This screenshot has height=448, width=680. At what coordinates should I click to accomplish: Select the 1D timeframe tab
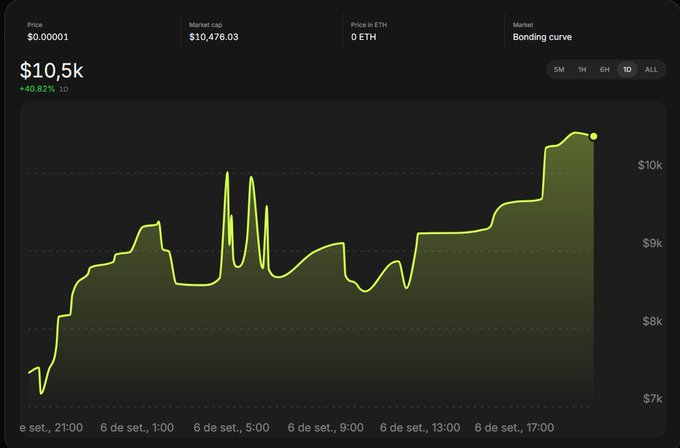click(627, 69)
